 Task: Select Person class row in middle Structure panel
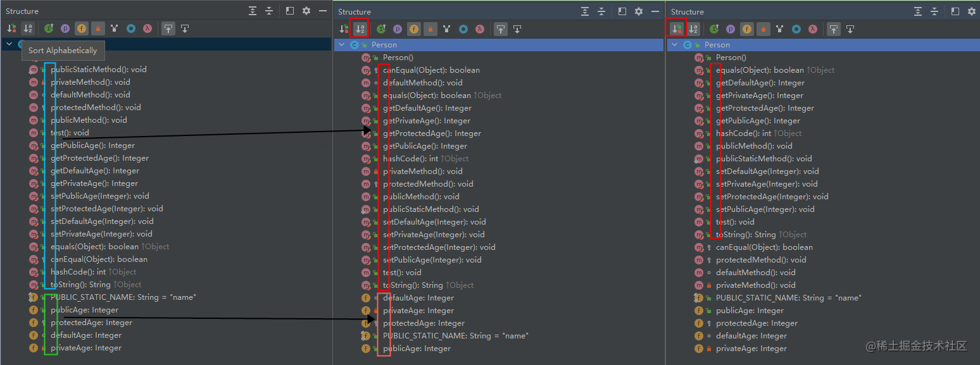[x=499, y=45]
